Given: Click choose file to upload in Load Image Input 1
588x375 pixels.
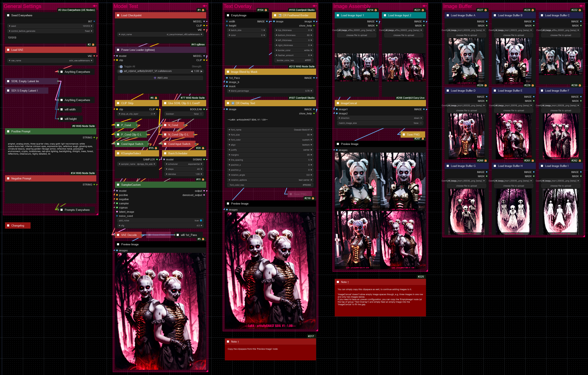Looking at the screenshot, I should pyautogui.click(x=356, y=35).
